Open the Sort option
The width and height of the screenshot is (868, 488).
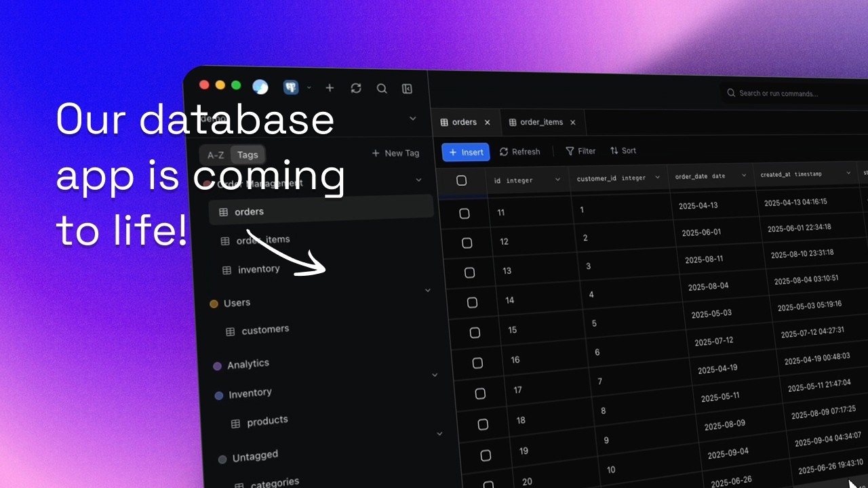(623, 150)
